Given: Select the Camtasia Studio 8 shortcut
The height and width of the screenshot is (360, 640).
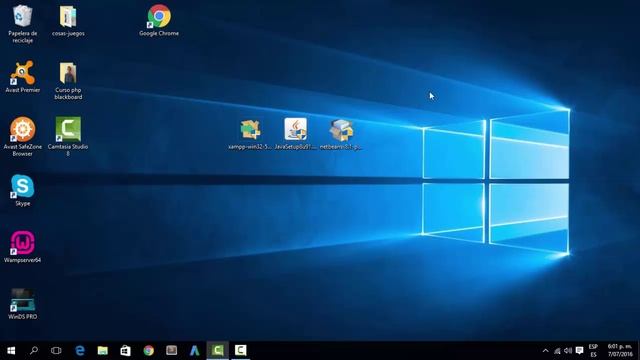Looking at the screenshot, I should [68, 136].
